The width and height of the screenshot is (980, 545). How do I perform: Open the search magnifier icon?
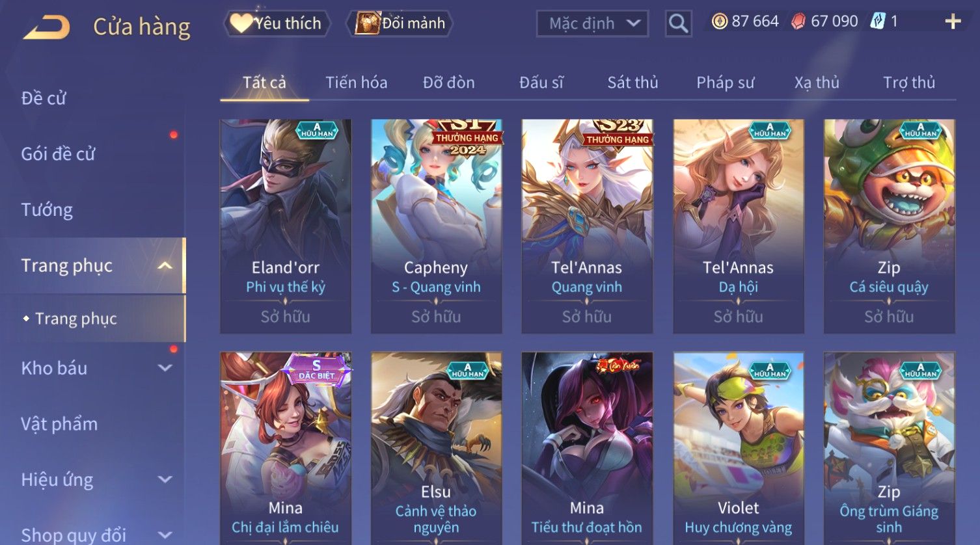[x=678, y=24]
